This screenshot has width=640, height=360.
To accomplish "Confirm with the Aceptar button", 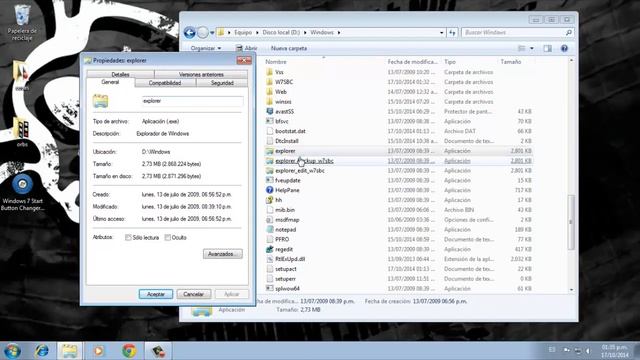I will [156, 294].
